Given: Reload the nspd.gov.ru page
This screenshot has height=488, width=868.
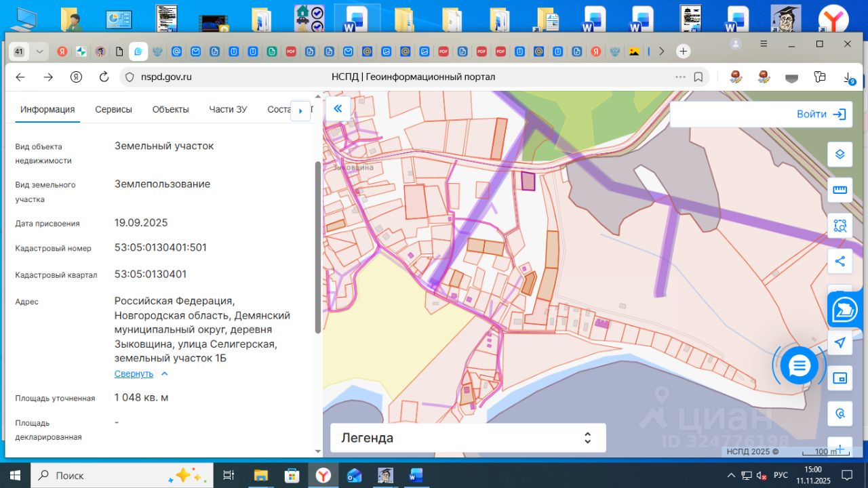Looking at the screenshot, I should point(104,77).
